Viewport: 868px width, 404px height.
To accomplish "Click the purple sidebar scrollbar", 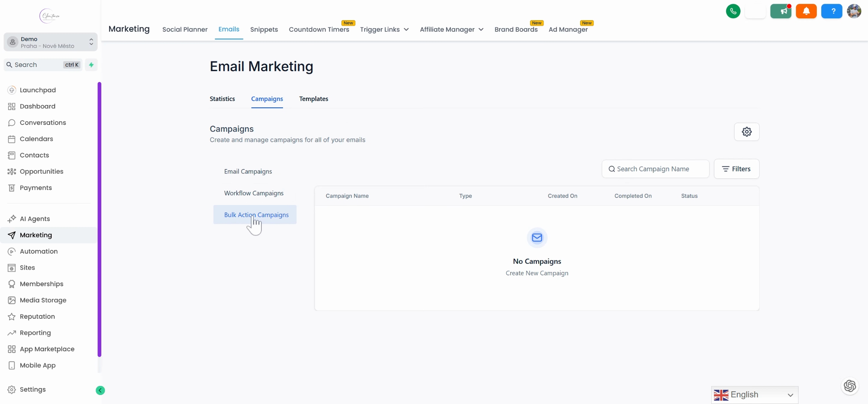I will (x=99, y=219).
